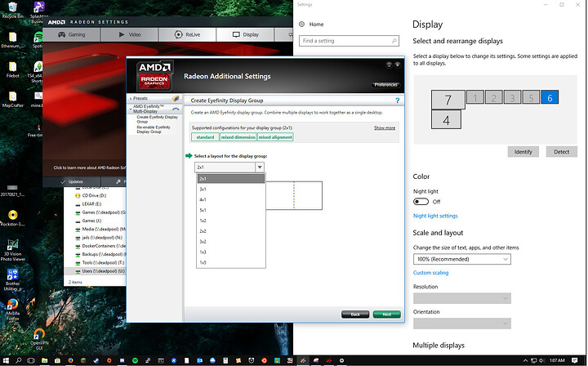Open the Filebot folder on desktop
The width and height of the screenshot is (588, 366).
click(12, 69)
